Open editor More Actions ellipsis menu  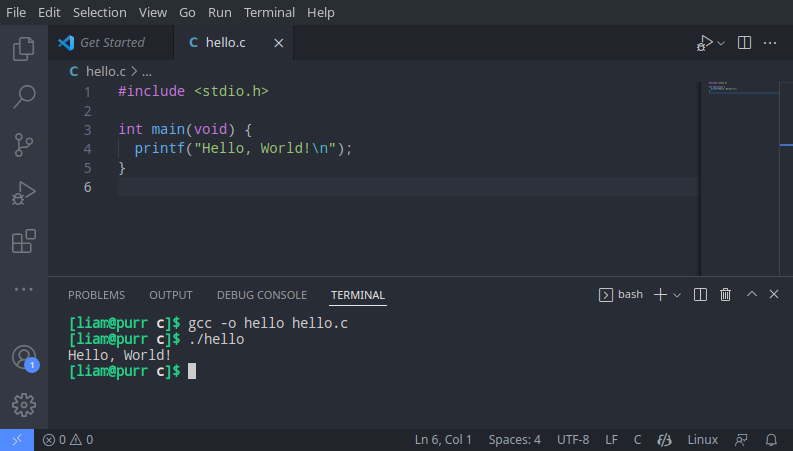(770, 43)
